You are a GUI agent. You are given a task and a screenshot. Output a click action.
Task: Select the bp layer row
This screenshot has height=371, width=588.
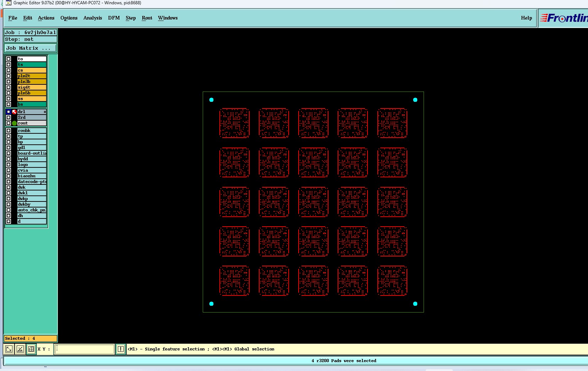point(32,142)
